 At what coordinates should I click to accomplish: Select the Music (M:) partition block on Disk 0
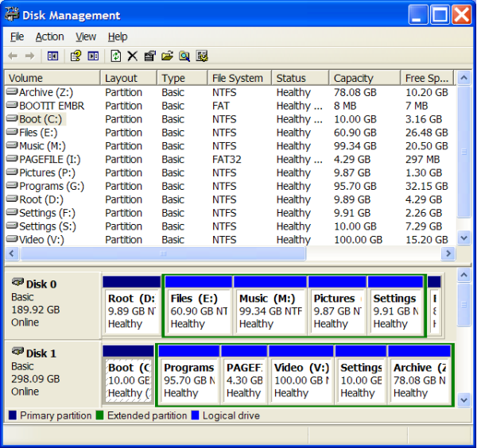270,306
